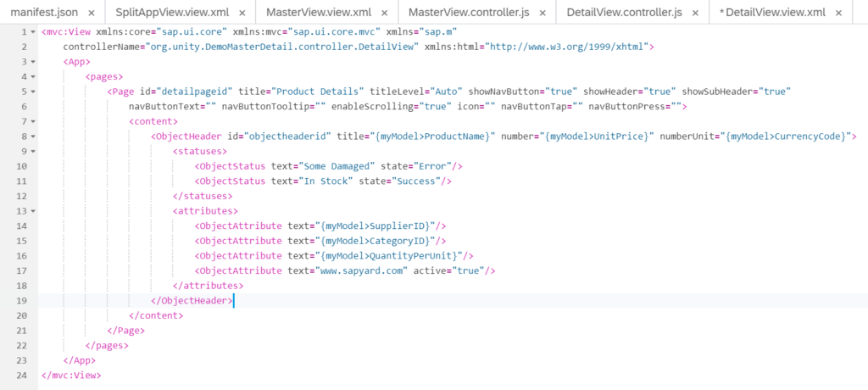Collapse the content block on line 7
This screenshot has width=868, height=390.
pyautogui.click(x=33, y=122)
